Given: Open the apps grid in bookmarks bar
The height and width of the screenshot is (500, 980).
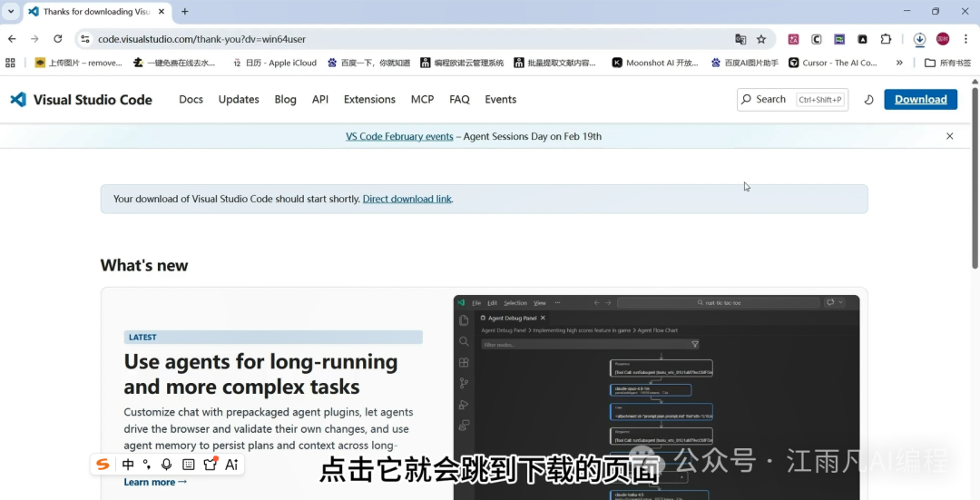Looking at the screenshot, I should pos(10,63).
